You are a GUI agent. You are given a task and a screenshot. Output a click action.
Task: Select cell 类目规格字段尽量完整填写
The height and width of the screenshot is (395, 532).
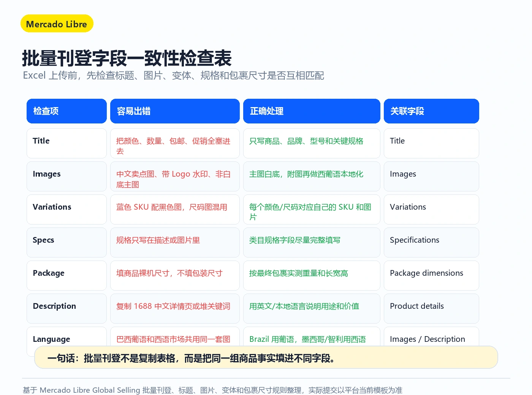pyautogui.click(x=312, y=242)
